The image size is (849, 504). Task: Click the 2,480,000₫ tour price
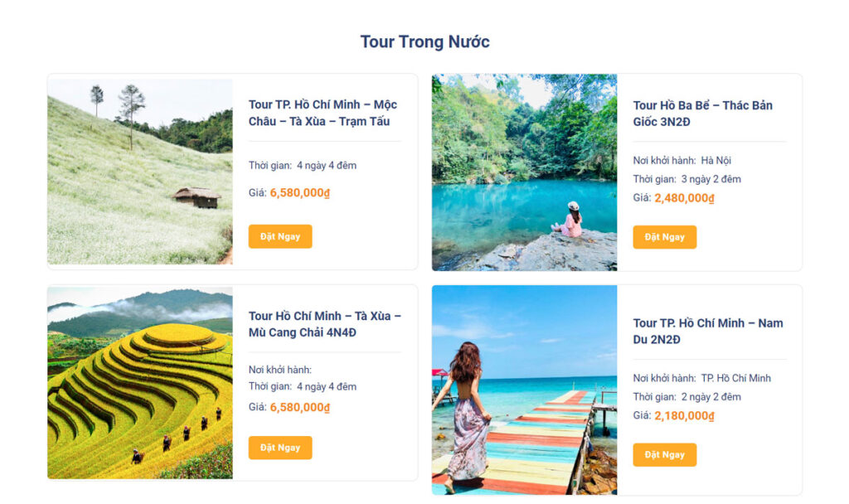pyautogui.click(x=684, y=198)
